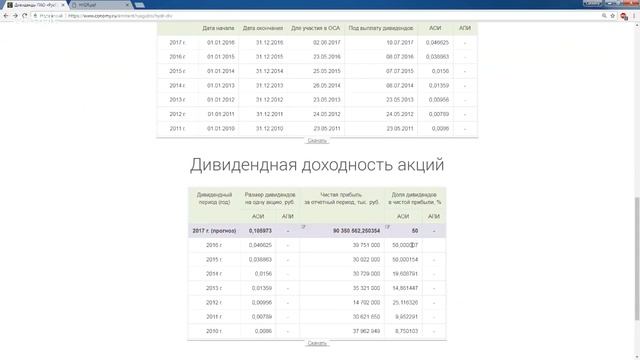The image size is (640, 360).
Task: Select share value 19,608791 in 2014 row
Action: point(405,274)
